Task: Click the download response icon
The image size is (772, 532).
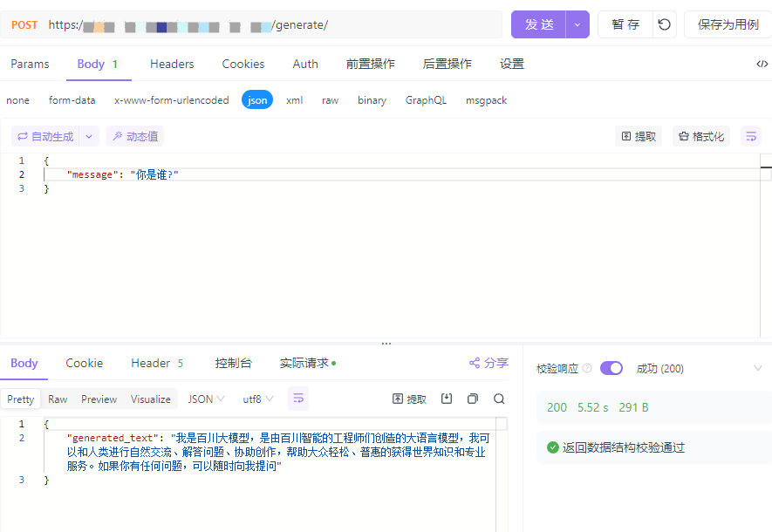Action: [447, 398]
